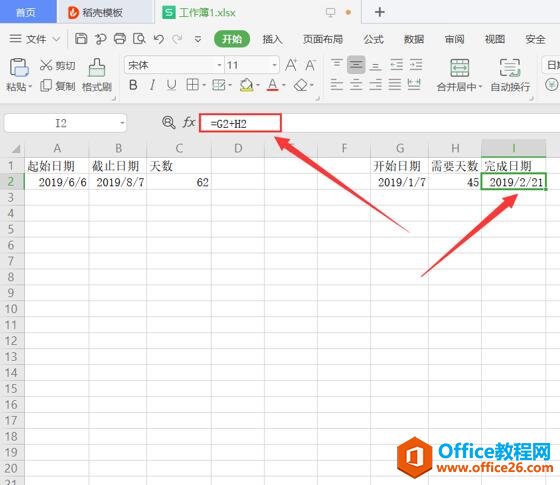Open the 文件 menu
This screenshot has height=485, width=560.
coord(34,39)
